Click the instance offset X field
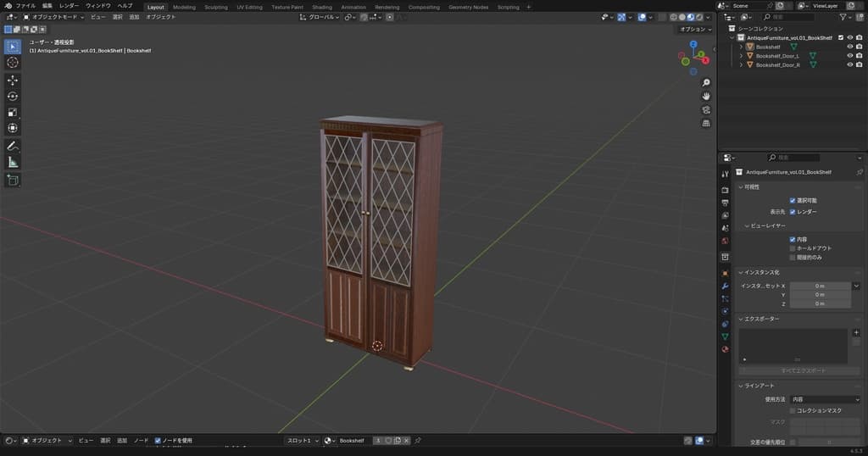This screenshot has width=868, height=456. pyautogui.click(x=820, y=286)
